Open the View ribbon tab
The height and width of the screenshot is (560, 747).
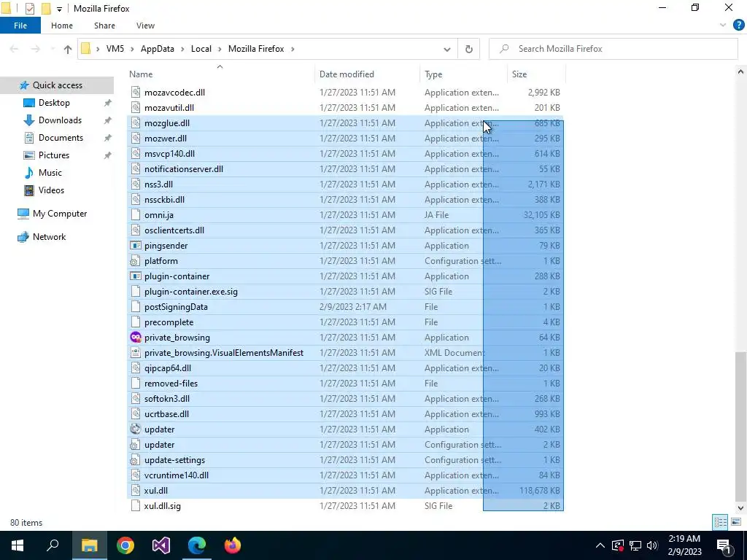(x=145, y=26)
